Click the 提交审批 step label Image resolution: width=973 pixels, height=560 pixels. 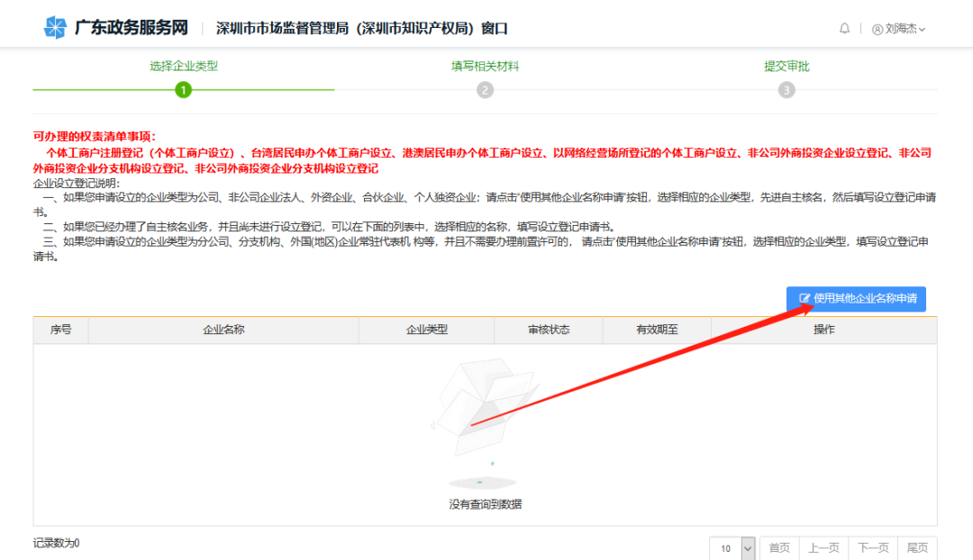pos(786,67)
